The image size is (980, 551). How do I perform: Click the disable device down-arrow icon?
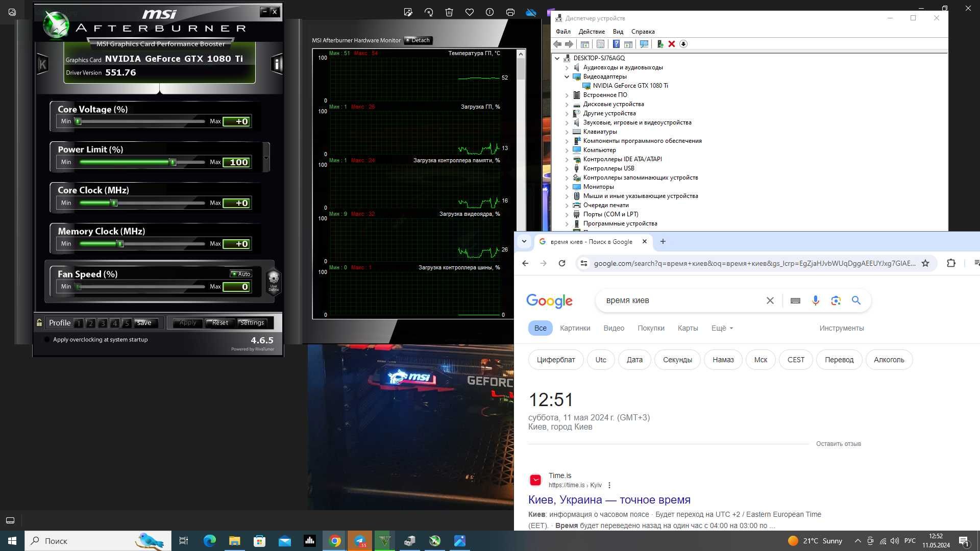(x=683, y=44)
